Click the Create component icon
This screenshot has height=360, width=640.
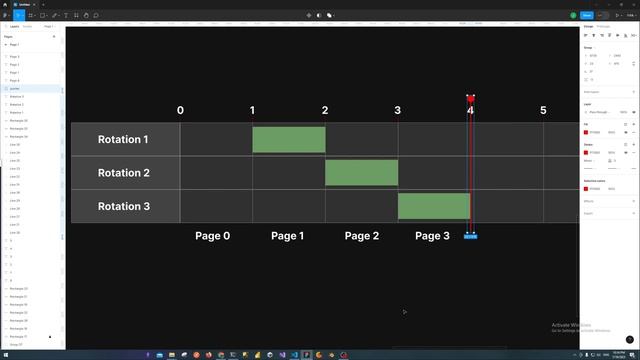[309, 16]
